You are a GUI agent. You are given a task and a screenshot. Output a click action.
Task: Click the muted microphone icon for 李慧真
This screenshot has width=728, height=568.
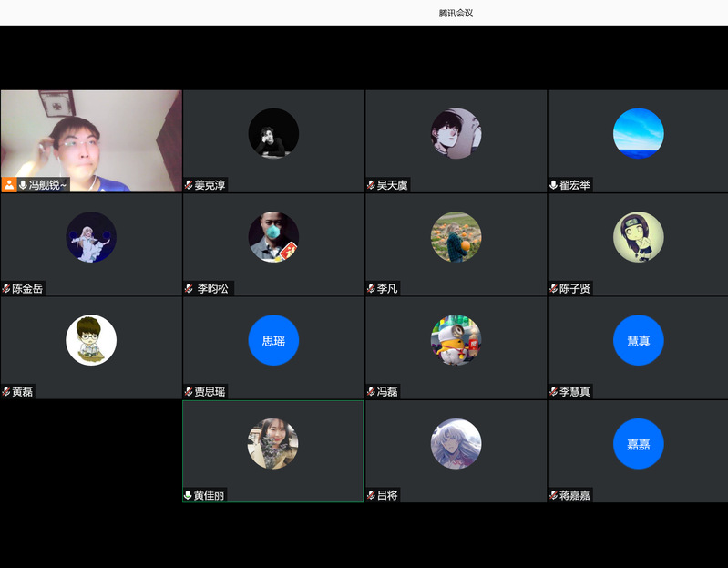click(x=553, y=392)
